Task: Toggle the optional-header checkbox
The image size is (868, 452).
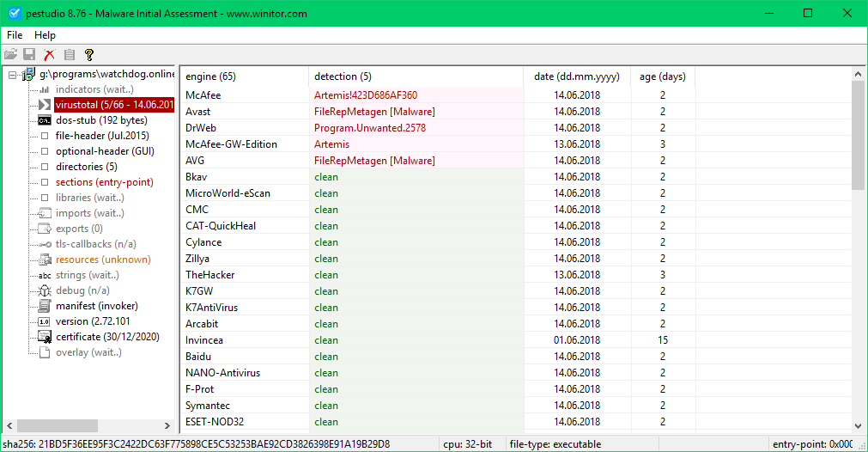Action: (x=45, y=151)
